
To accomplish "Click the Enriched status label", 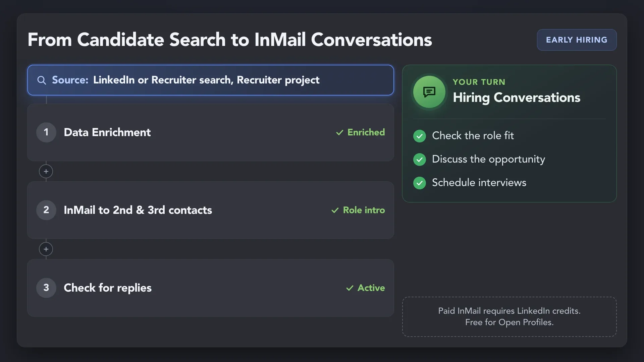I will pyautogui.click(x=366, y=132).
